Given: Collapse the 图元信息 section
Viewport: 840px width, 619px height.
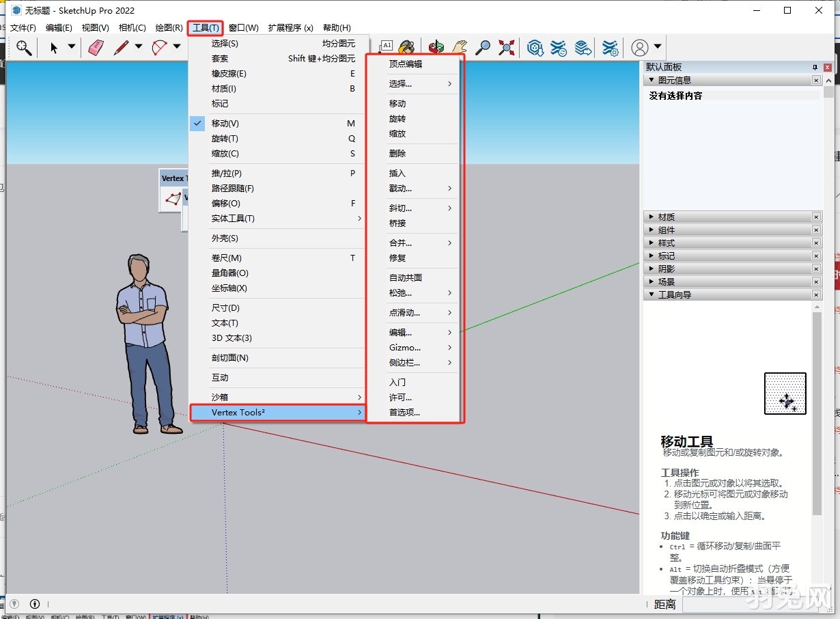Looking at the screenshot, I should click(651, 80).
